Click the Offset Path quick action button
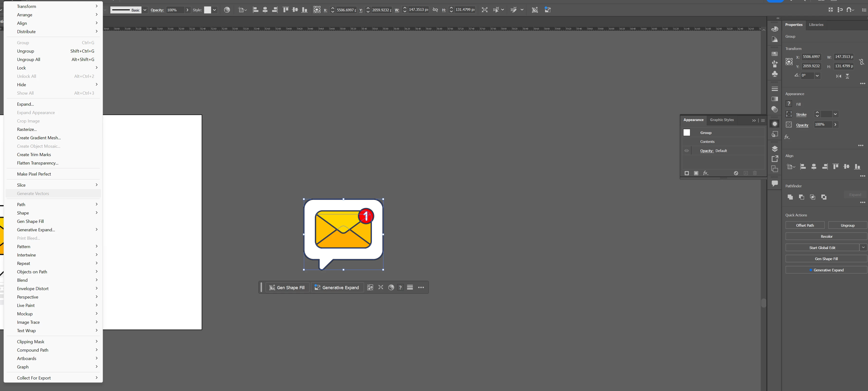This screenshot has height=391, width=868. point(805,225)
